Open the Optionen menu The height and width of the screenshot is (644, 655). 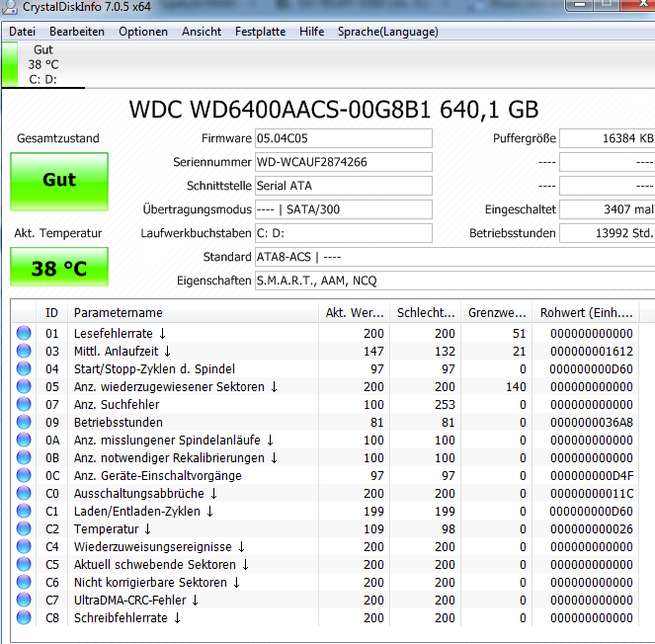143,32
